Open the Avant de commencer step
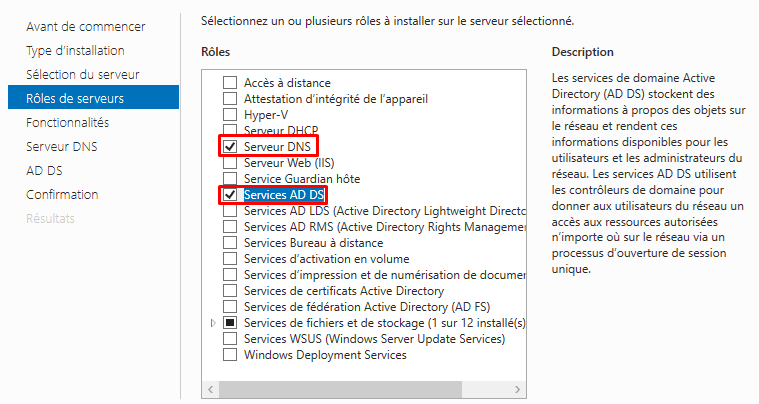The height and width of the screenshot is (404, 759). 85,26
